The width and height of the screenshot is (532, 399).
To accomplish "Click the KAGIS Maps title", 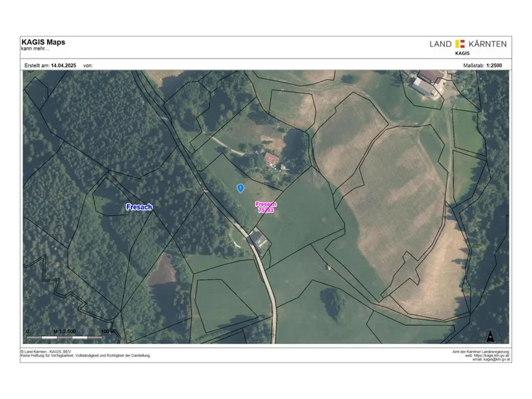I will [43, 43].
